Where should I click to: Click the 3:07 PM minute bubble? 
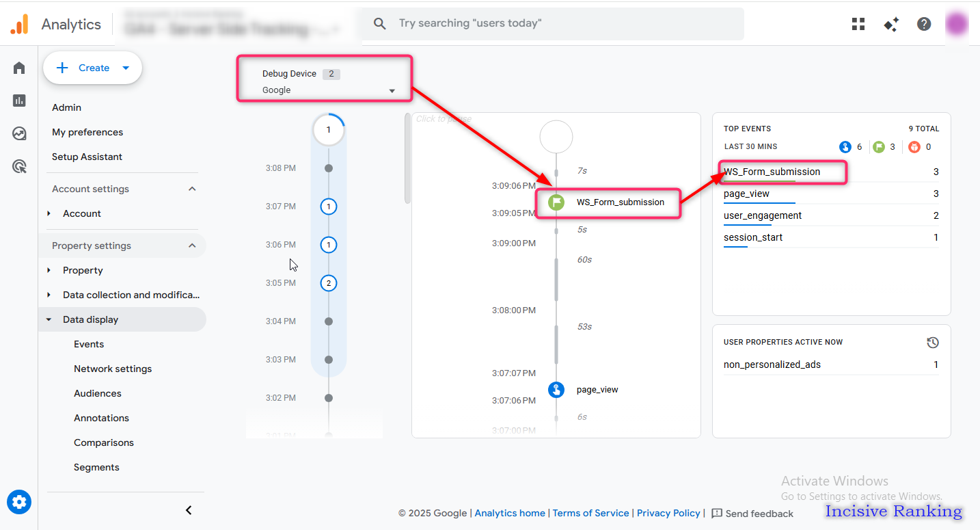(x=329, y=207)
